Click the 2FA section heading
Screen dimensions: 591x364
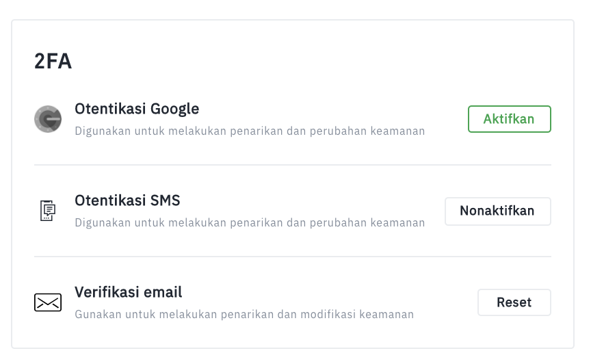pos(53,61)
